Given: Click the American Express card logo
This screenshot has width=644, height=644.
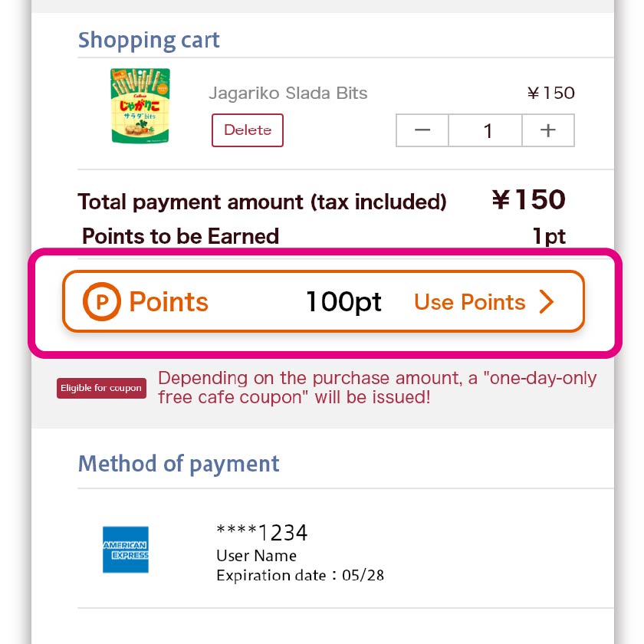Looking at the screenshot, I should point(125,550).
